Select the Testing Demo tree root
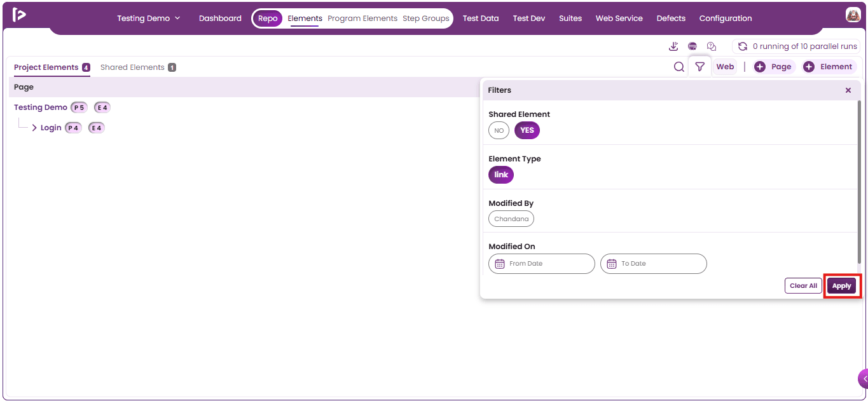Image resolution: width=868 pixels, height=401 pixels. coord(41,107)
